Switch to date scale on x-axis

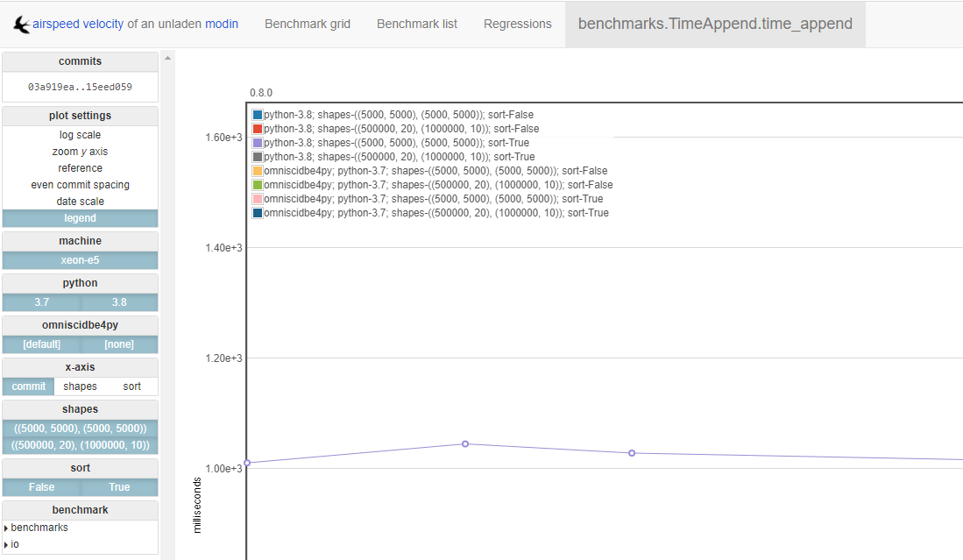tap(80, 201)
